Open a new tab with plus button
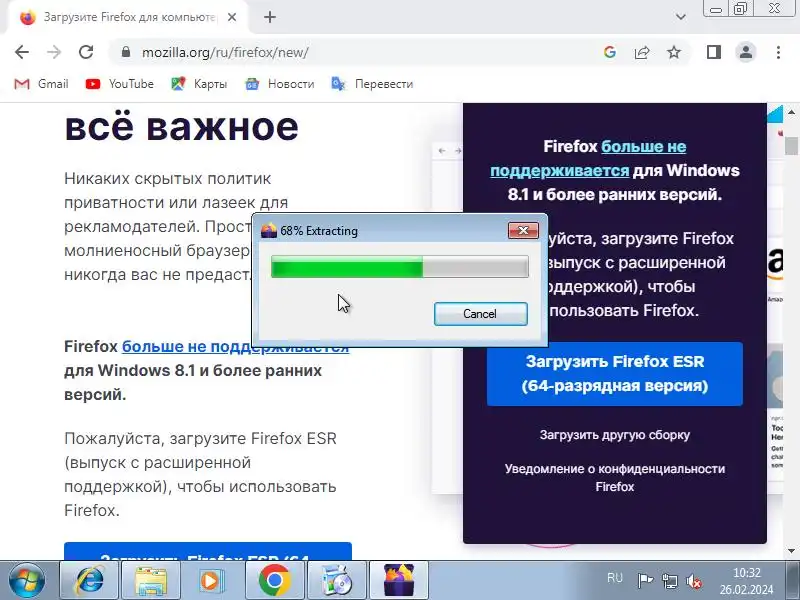 tap(270, 17)
